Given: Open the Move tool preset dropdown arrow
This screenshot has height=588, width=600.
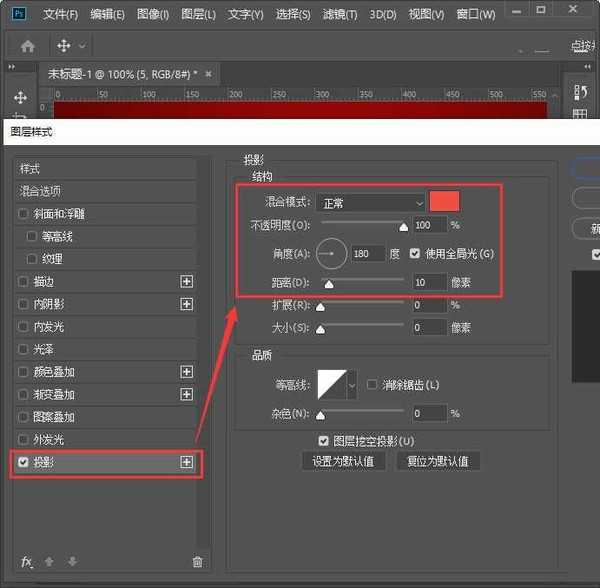Looking at the screenshot, I should 82,46.
